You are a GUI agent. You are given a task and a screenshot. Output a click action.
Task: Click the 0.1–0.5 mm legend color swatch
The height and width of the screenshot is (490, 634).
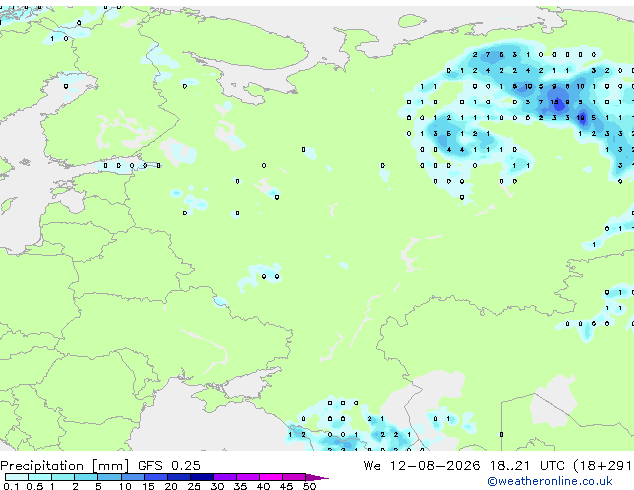click(17, 477)
